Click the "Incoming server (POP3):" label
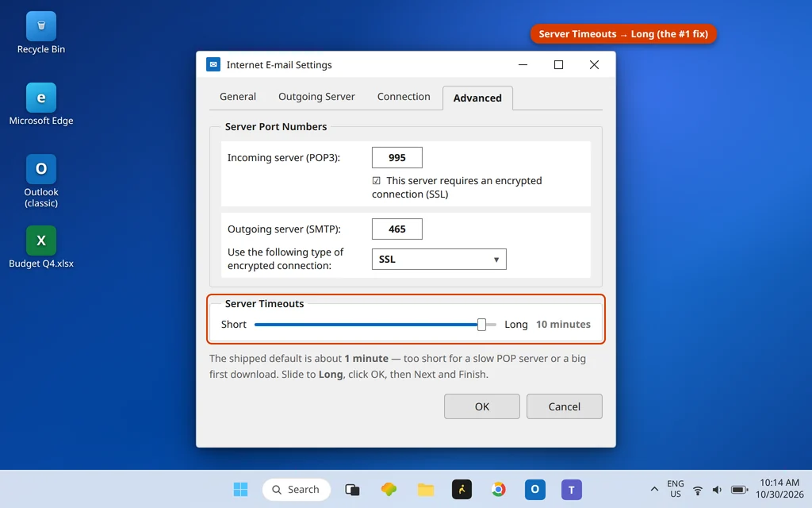Viewport: 812px width, 508px height. (x=284, y=158)
